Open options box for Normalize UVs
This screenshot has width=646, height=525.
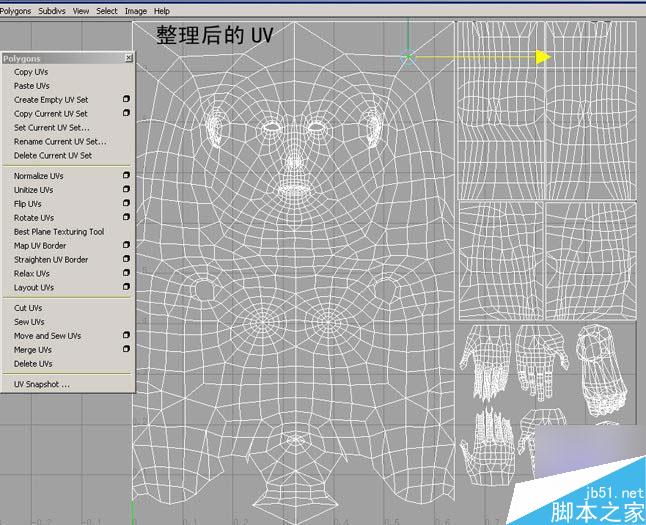pos(126,175)
